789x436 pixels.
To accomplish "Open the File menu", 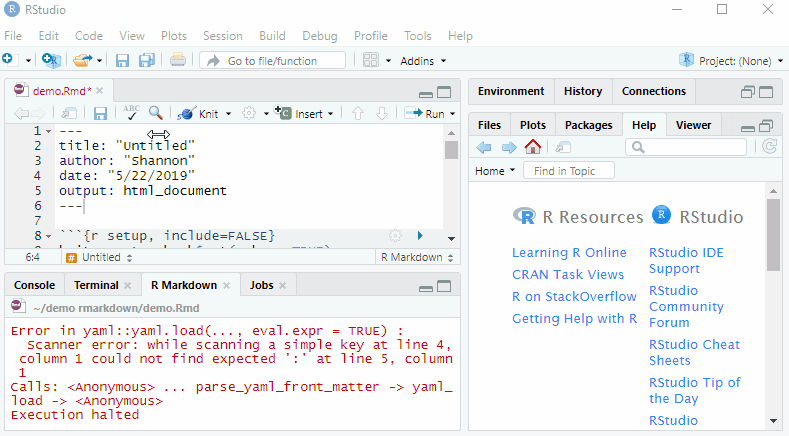I will (13, 36).
